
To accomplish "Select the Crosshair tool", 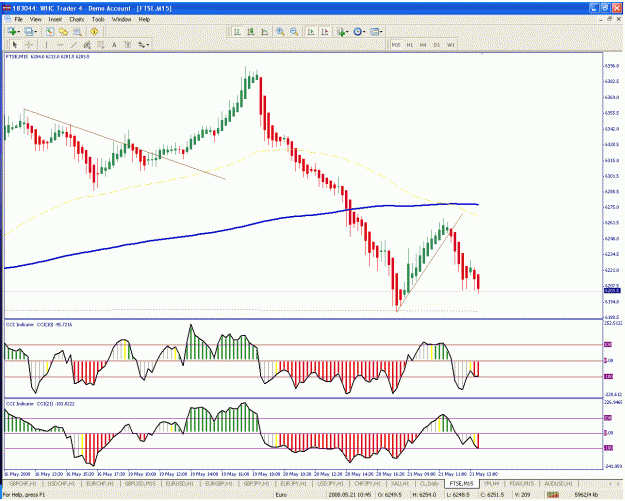I will point(29,45).
